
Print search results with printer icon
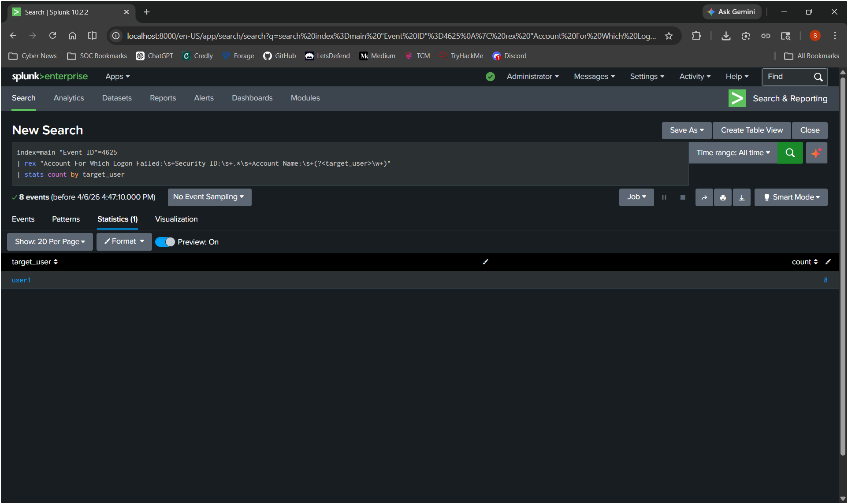point(723,198)
